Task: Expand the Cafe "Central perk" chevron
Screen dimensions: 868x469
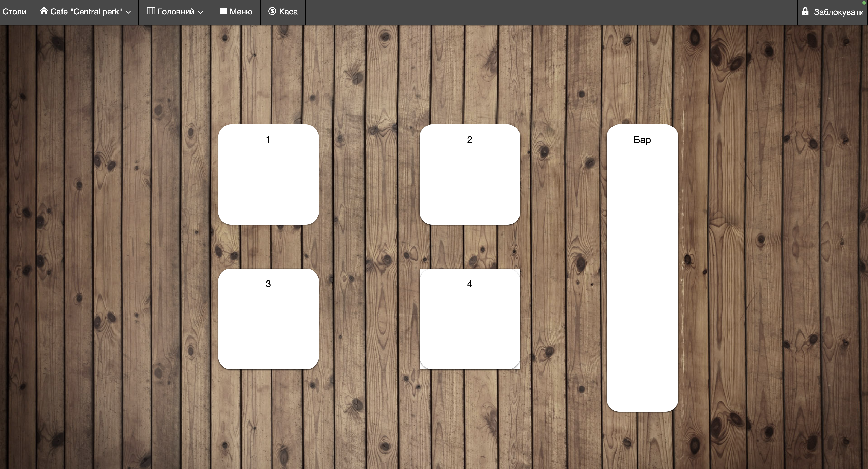Action: (x=128, y=12)
